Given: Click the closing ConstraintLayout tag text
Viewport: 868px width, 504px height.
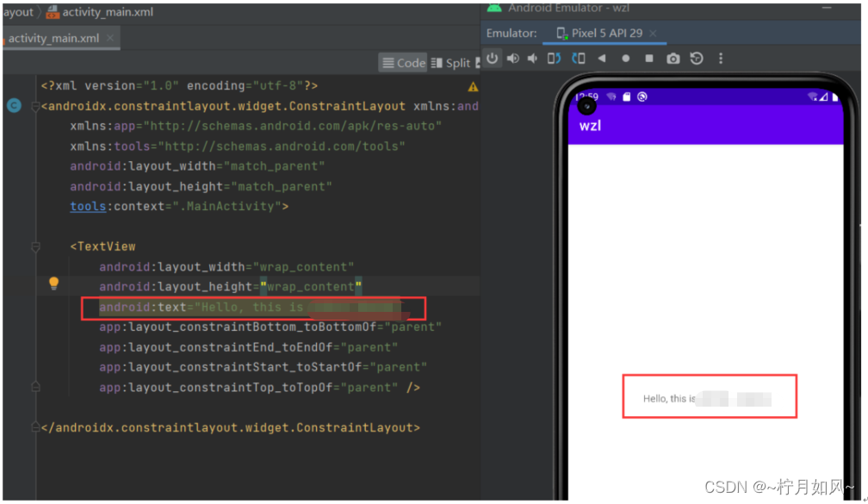Looking at the screenshot, I should tap(230, 427).
